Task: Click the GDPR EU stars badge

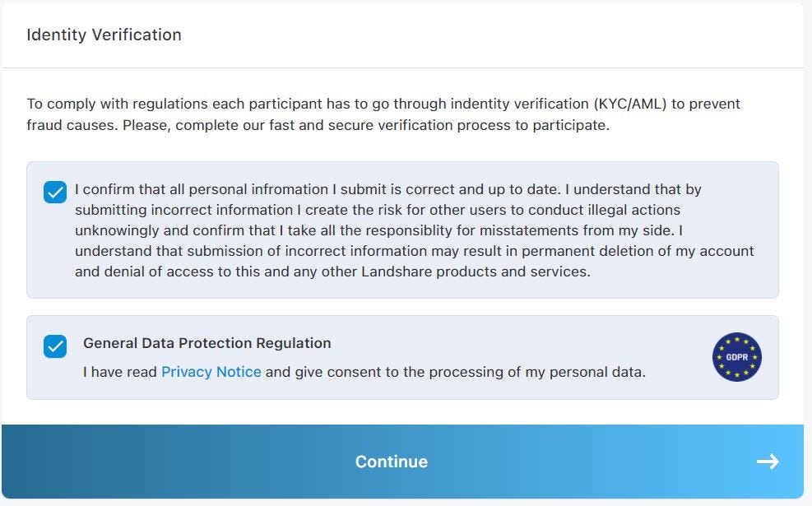Action: click(736, 357)
